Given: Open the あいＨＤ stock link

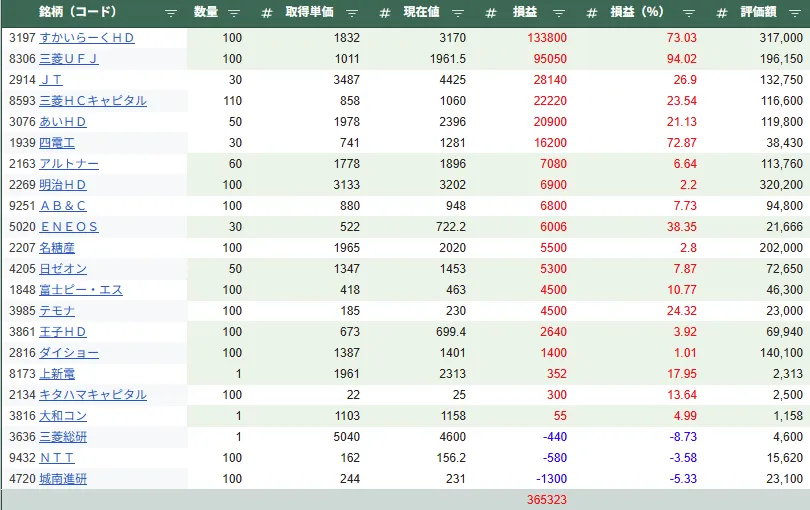Looking at the screenshot, I should coord(63,122).
